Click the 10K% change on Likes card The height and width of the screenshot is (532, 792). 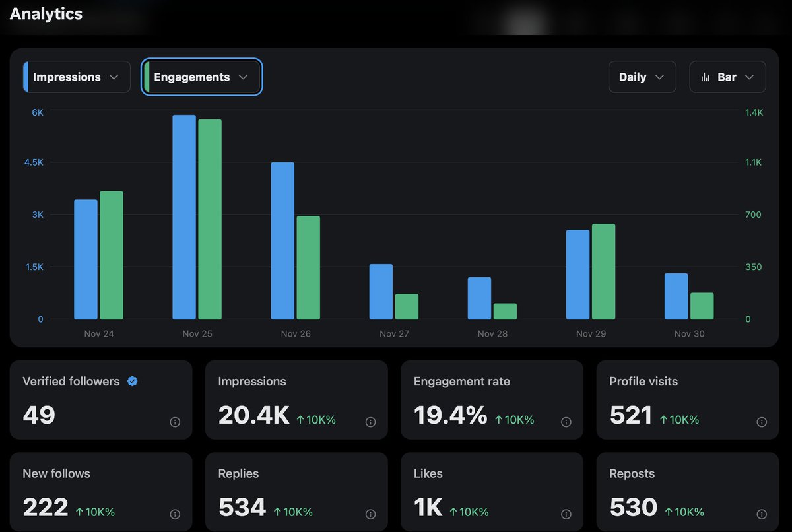469,512
